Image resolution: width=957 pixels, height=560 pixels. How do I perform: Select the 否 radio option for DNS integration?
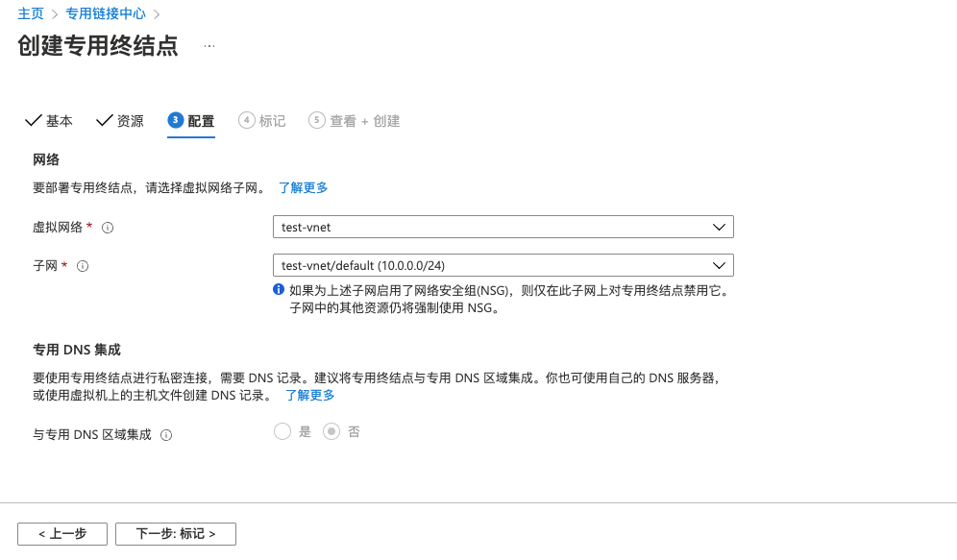330,431
